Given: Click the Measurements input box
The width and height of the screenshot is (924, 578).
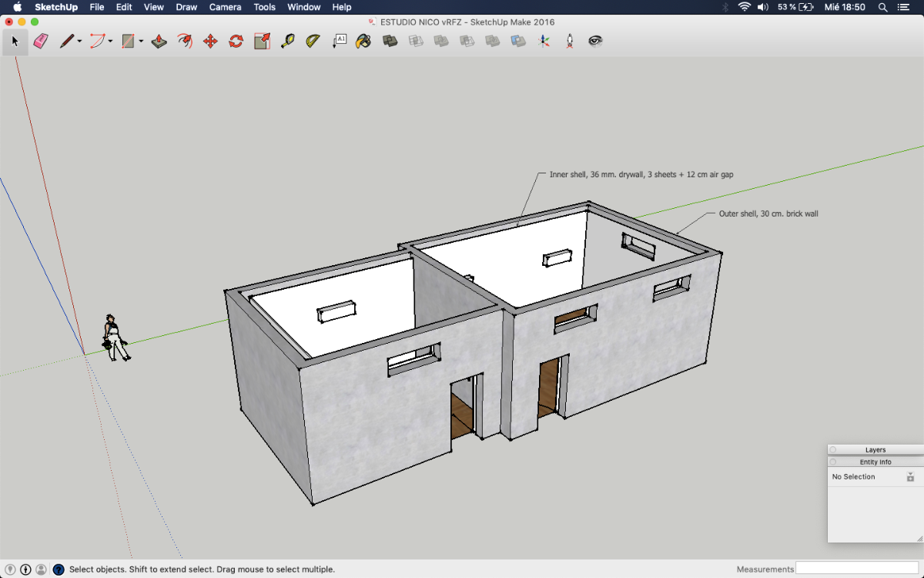Looking at the screenshot, I should (858, 569).
